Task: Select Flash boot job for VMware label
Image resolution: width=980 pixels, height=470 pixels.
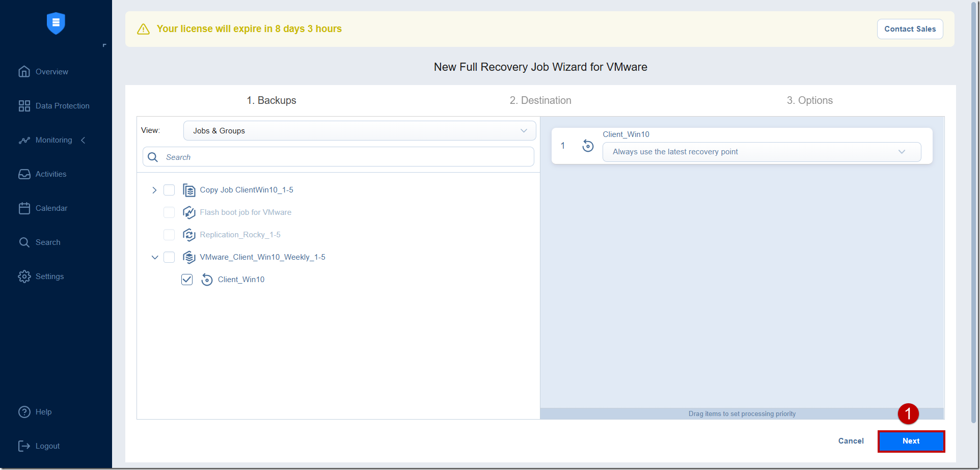Action: [246, 212]
